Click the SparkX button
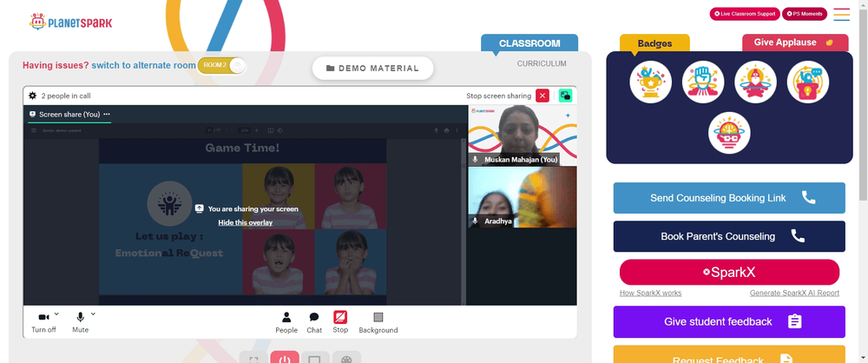 click(729, 272)
